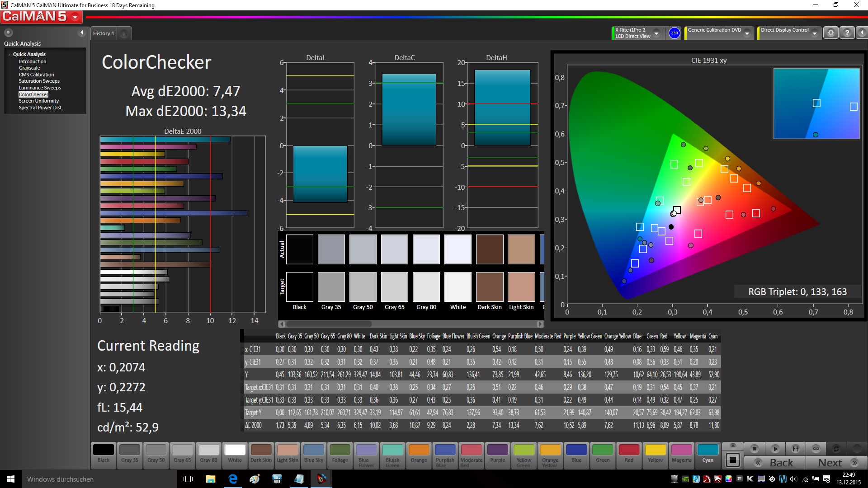Expand the Generic Calibration DVD source dropdown

point(747,33)
